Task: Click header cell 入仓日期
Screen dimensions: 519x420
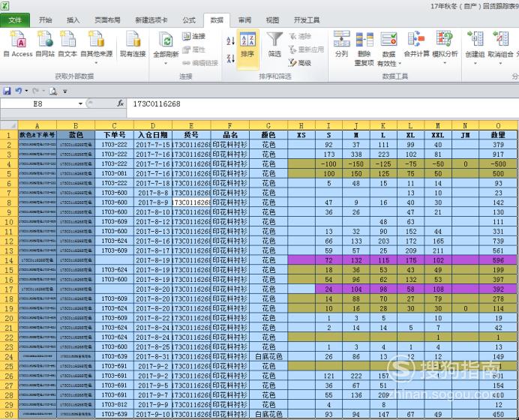Action: point(153,135)
